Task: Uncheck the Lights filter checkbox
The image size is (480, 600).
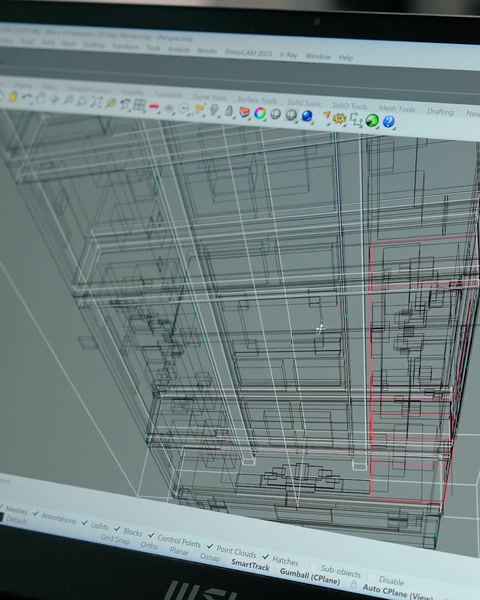Action: pyautogui.click(x=85, y=522)
